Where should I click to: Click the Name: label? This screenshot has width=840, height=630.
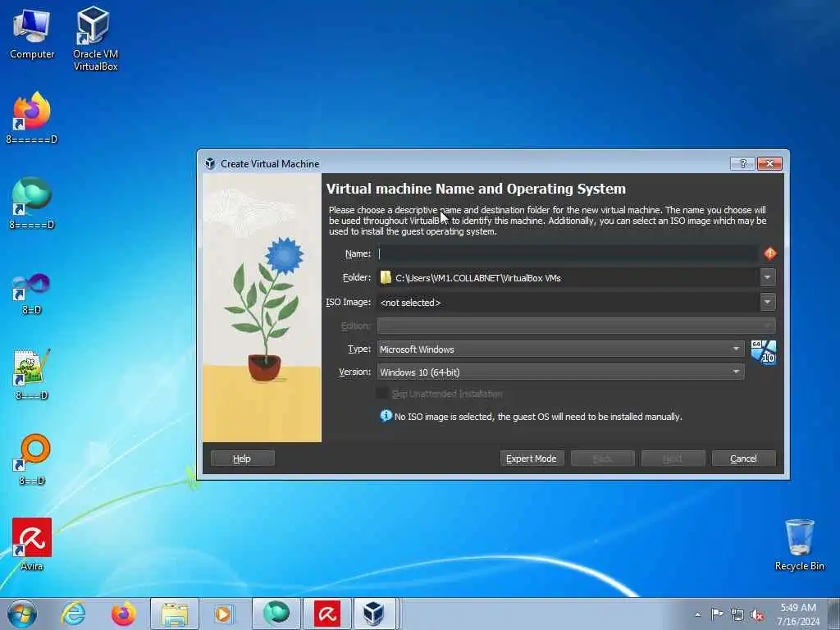point(358,254)
